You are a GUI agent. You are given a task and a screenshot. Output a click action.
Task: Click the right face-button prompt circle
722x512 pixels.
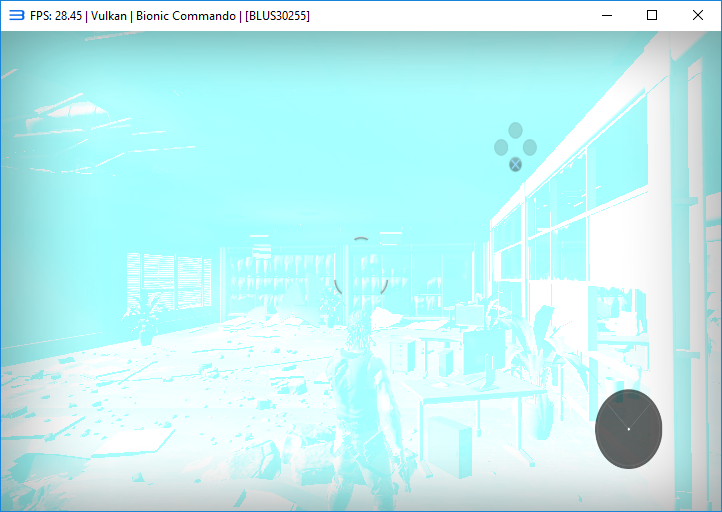530,147
